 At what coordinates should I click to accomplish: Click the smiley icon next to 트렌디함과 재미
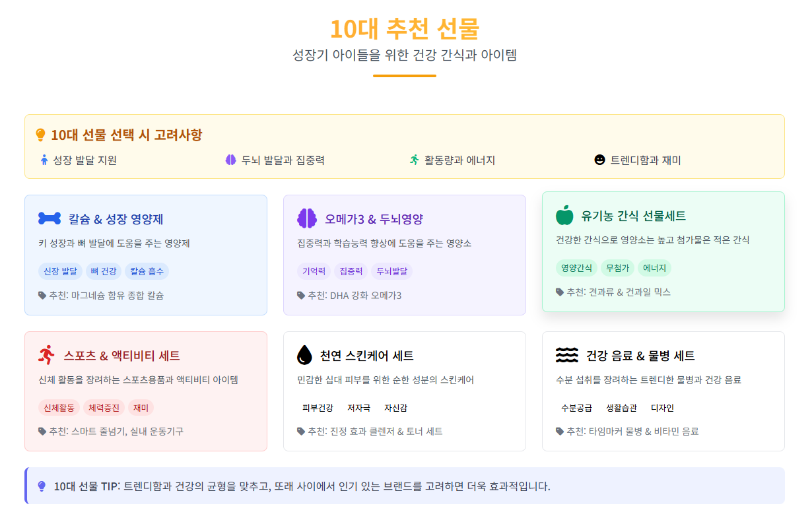click(599, 160)
